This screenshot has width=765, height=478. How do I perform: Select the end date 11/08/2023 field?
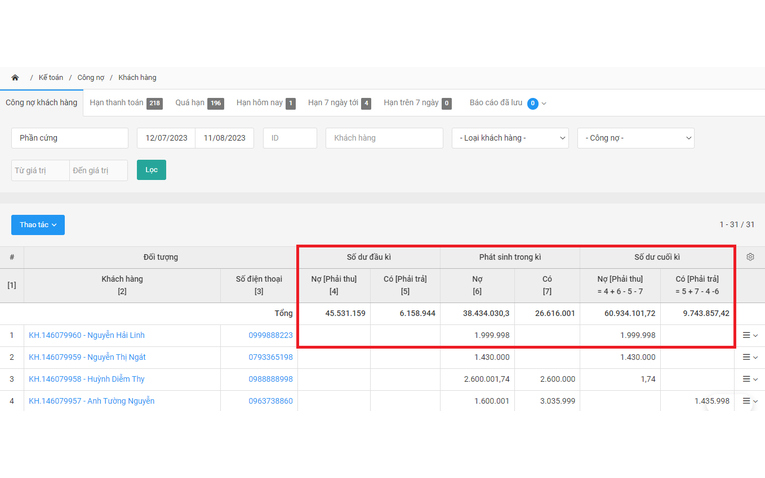[224, 138]
